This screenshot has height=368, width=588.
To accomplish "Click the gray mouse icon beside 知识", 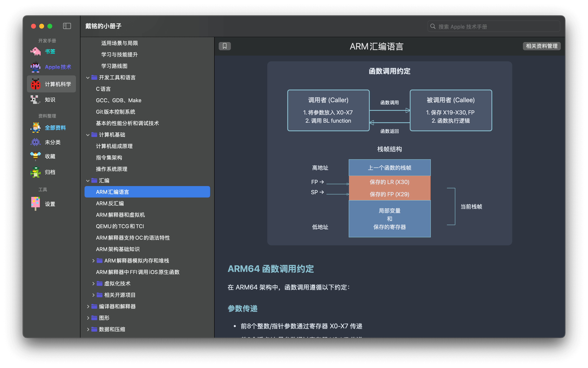I will coord(36,100).
